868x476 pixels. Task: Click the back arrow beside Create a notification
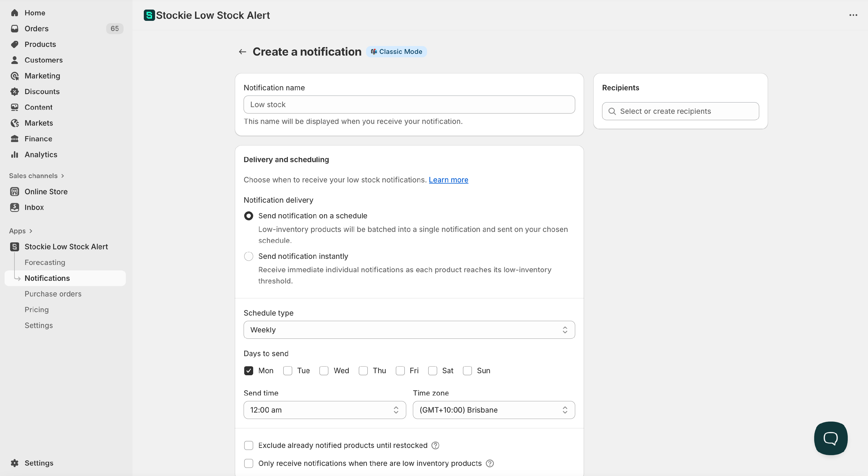242,52
